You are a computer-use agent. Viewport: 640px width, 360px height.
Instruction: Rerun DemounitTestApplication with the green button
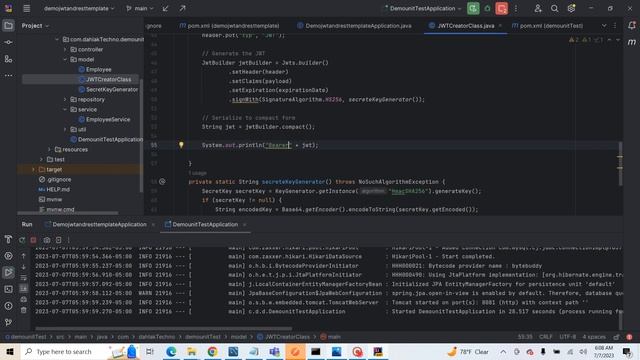click(x=473, y=8)
